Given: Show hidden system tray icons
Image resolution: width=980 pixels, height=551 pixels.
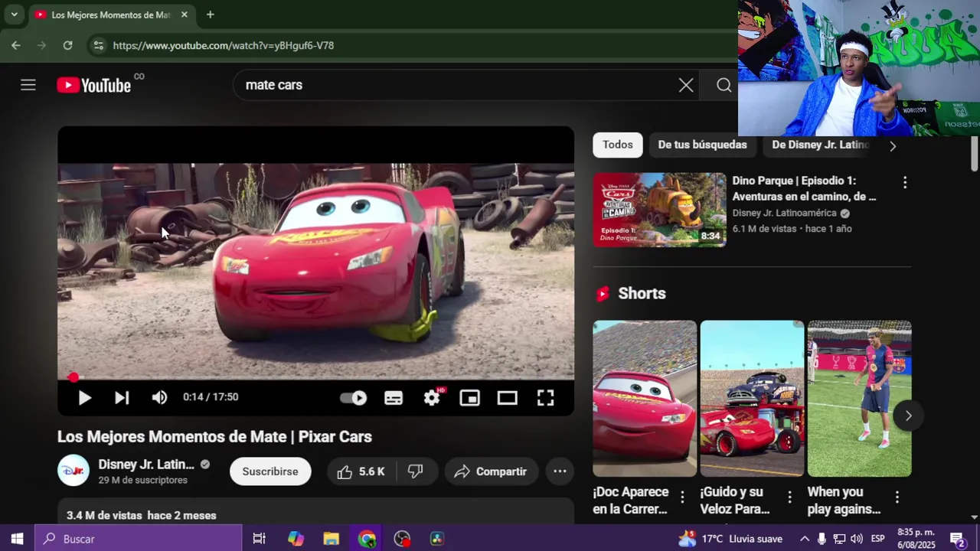Looking at the screenshot, I should point(804,539).
